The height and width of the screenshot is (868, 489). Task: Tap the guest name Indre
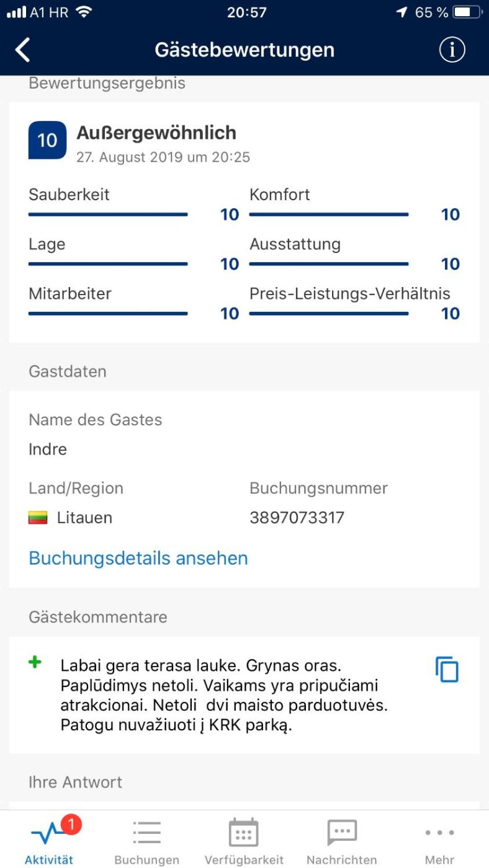coord(48,449)
